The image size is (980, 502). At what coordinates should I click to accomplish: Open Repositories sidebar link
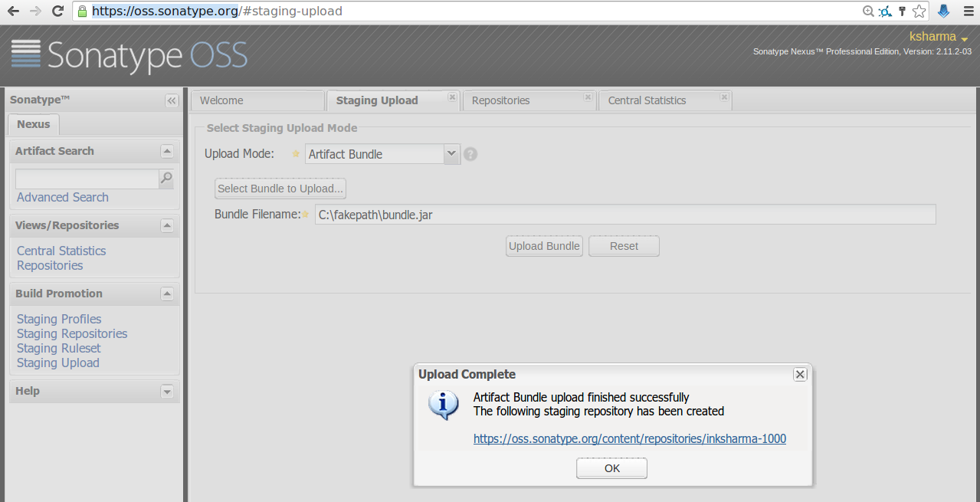coord(50,265)
